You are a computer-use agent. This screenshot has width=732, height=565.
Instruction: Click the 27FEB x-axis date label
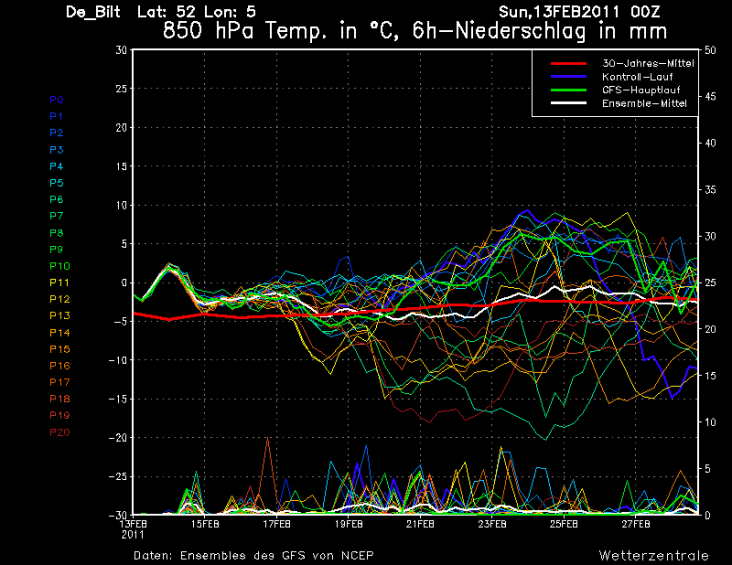(x=636, y=524)
